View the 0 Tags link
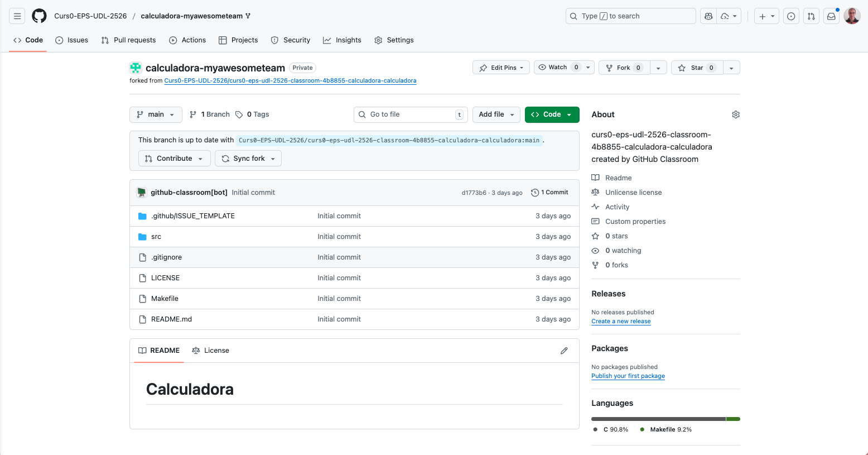The height and width of the screenshot is (455, 868). (x=252, y=114)
